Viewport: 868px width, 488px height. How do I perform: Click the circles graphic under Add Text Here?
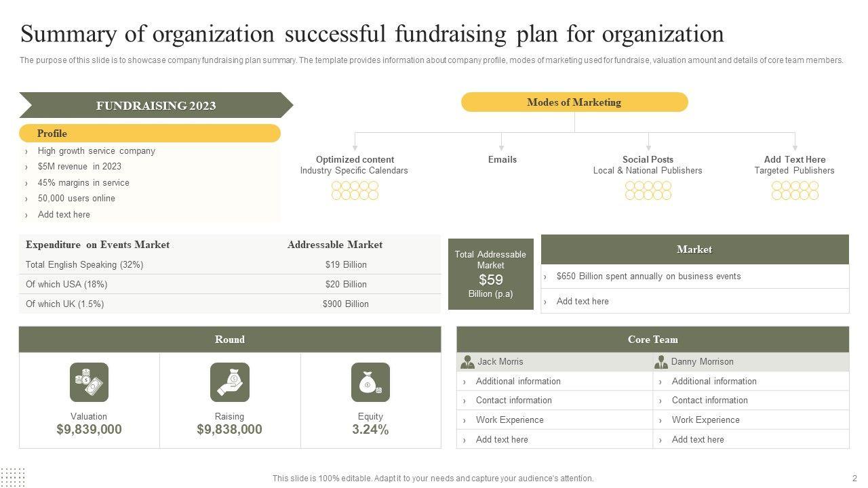795,190
